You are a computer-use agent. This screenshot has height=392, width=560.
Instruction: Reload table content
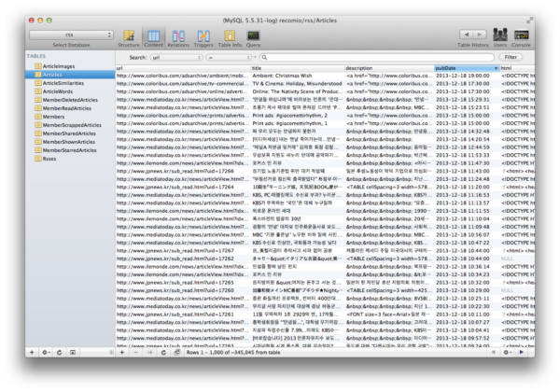(x=163, y=353)
